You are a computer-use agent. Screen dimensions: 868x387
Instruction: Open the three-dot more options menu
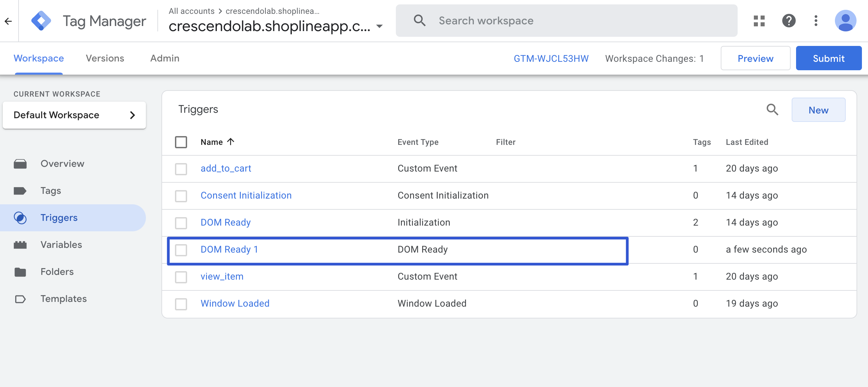(816, 21)
